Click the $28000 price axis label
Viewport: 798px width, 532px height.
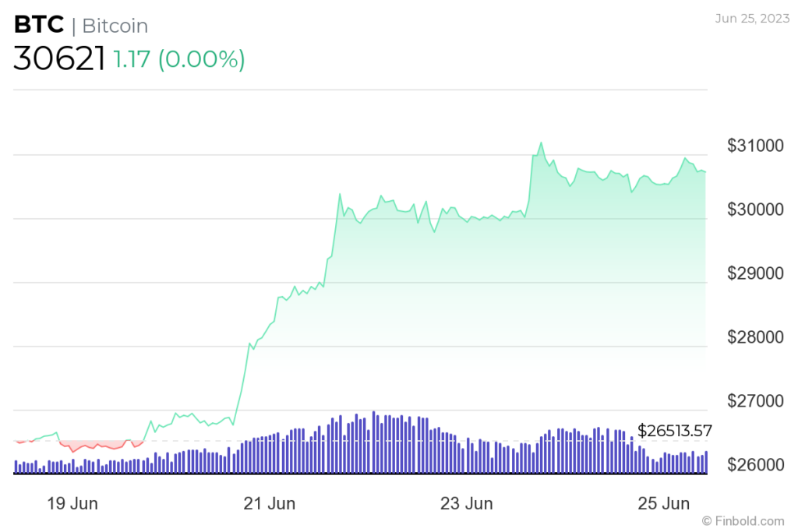tap(755, 336)
